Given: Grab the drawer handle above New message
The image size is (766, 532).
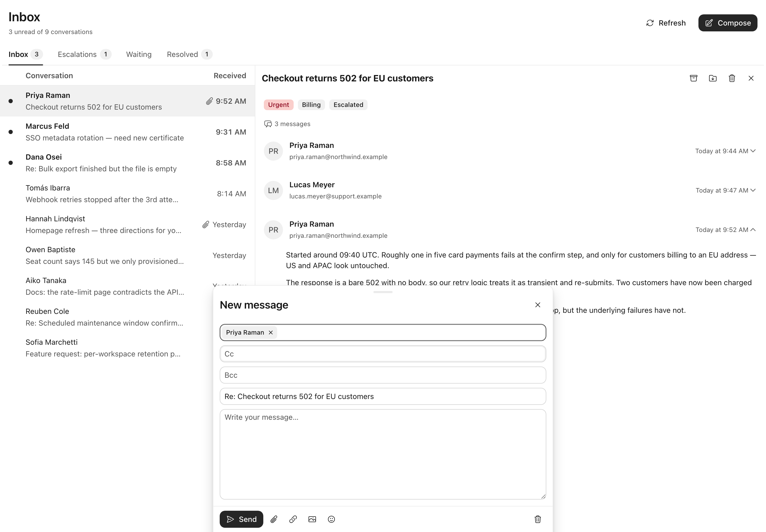Looking at the screenshot, I should click(x=383, y=292).
